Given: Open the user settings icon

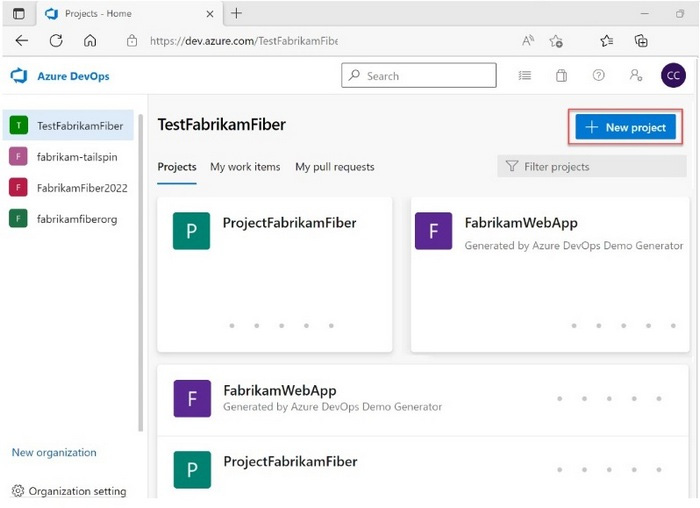Looking at the screenshot, I should (636, 75).
